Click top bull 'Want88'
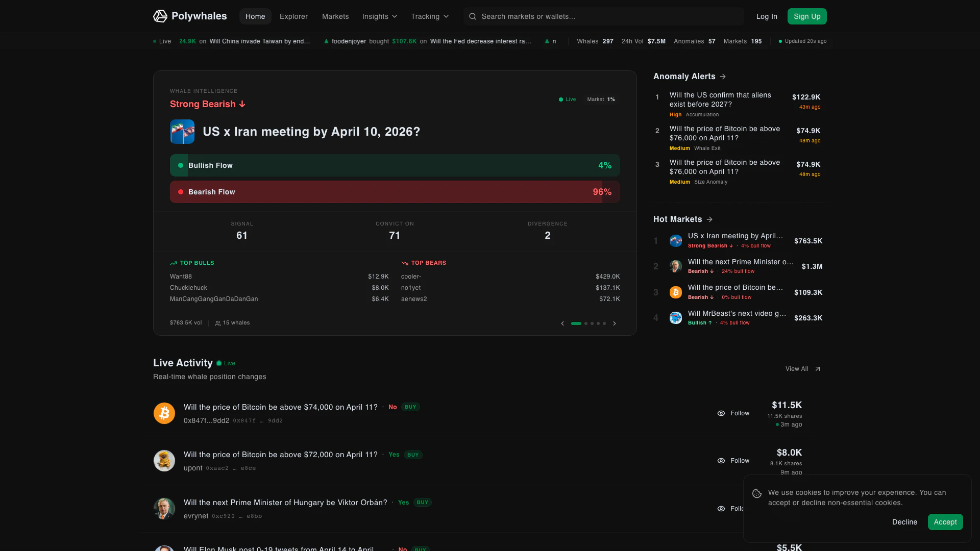Image resolution: width=980 pixels, height=551 pixels. pyautogui.click(x=181, y=277)
